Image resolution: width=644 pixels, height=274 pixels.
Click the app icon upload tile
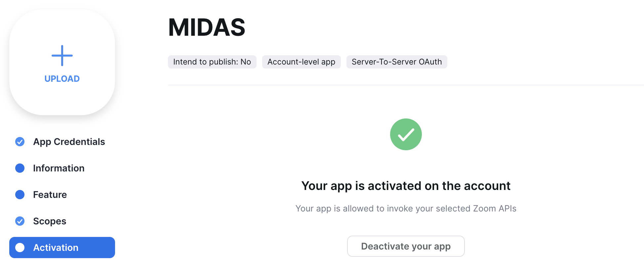pos(62,62)
